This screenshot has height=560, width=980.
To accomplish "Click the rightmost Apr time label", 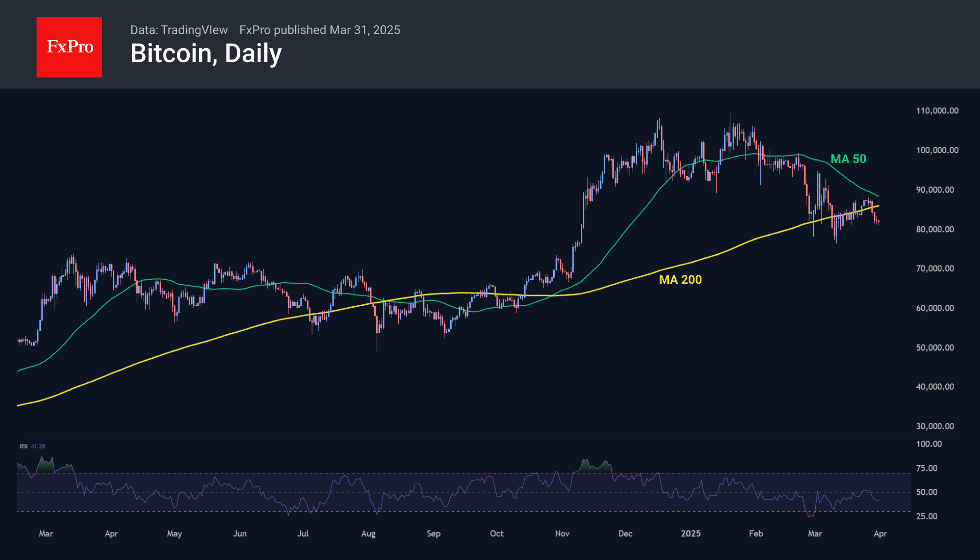I will [880, 534].
